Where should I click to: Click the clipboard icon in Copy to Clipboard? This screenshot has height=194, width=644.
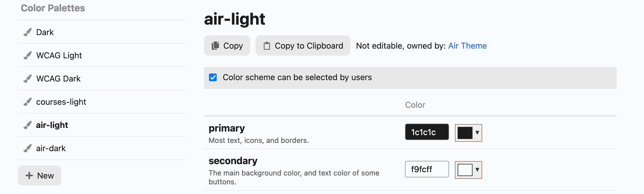point(267,46)
